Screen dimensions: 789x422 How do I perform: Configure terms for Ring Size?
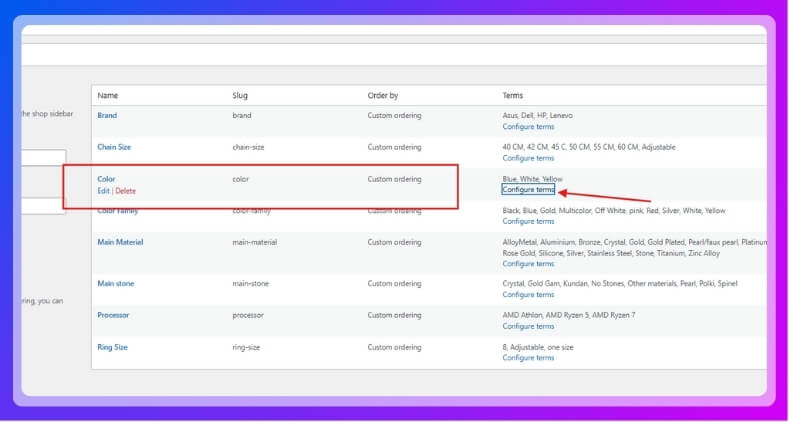(x=528, y=357)
